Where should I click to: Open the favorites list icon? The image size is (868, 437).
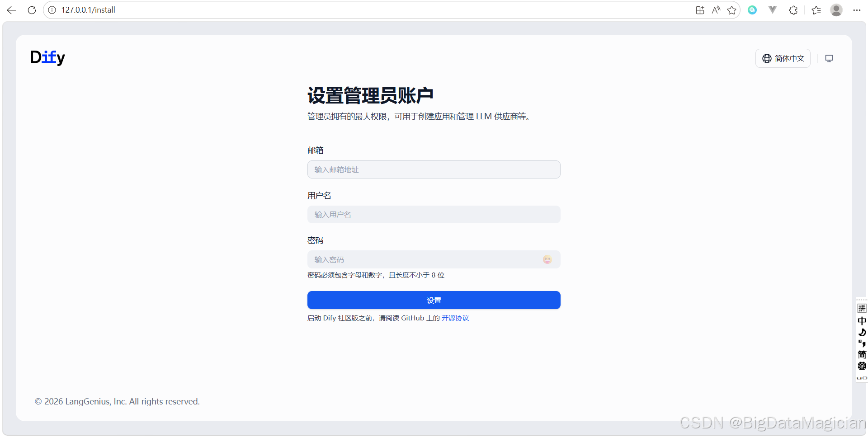point(816,10)
